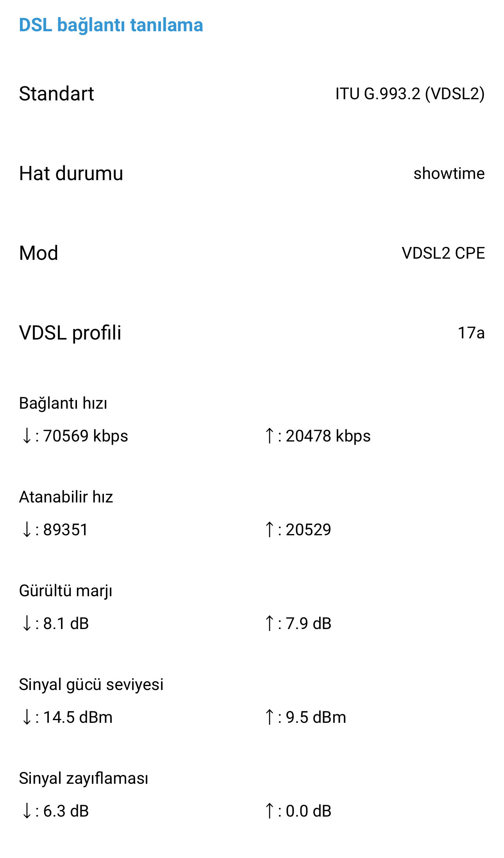Tap the upstream arrow for 7.9 dB noise margin
Viewport: 504px width, 858px height.
(x=269, y=623)
